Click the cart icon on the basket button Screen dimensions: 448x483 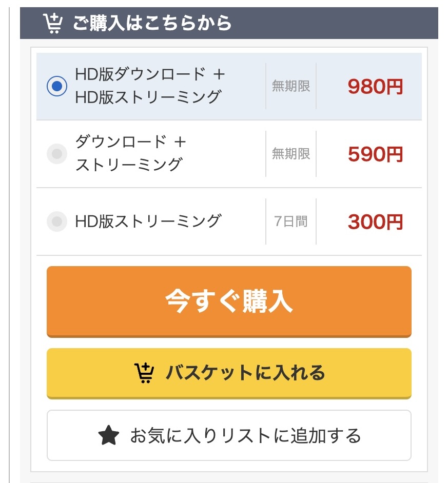click(144, 373)
